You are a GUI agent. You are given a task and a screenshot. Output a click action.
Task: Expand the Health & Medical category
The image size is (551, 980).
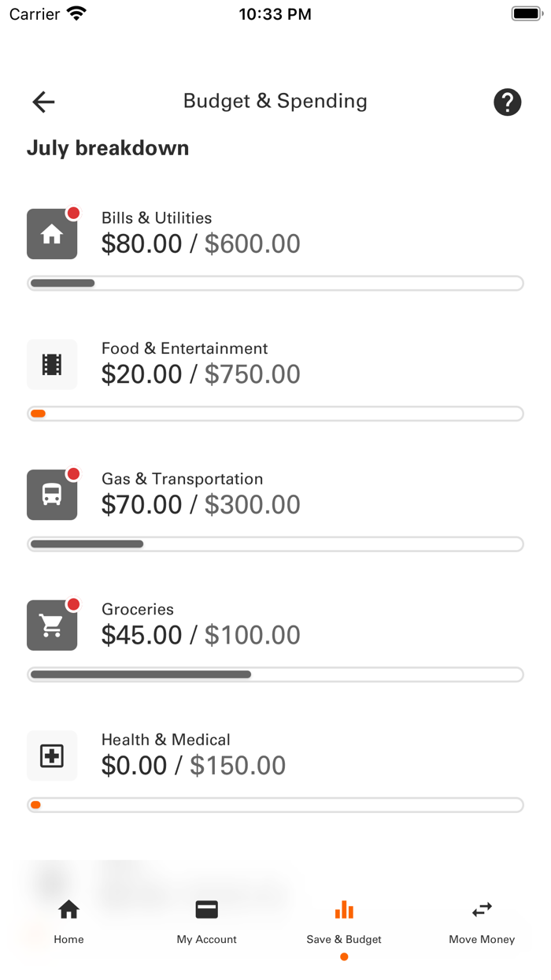[193, 755]
